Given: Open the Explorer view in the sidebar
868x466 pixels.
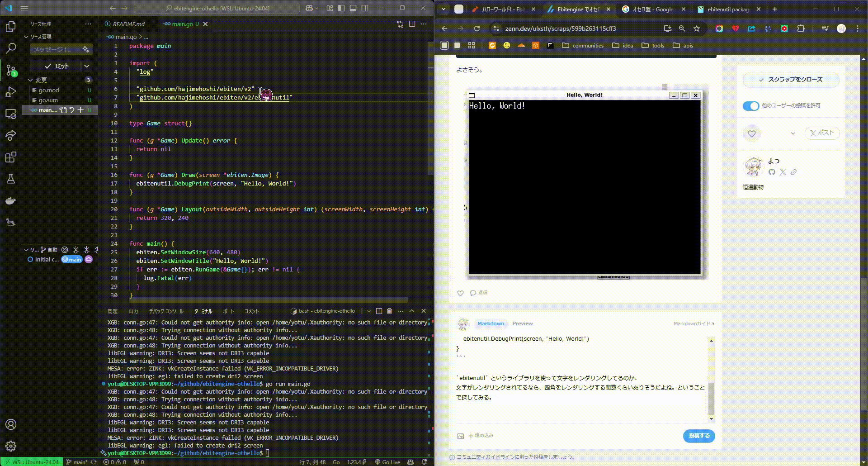Looking at the screenshot, I should [x=11, y=27].
